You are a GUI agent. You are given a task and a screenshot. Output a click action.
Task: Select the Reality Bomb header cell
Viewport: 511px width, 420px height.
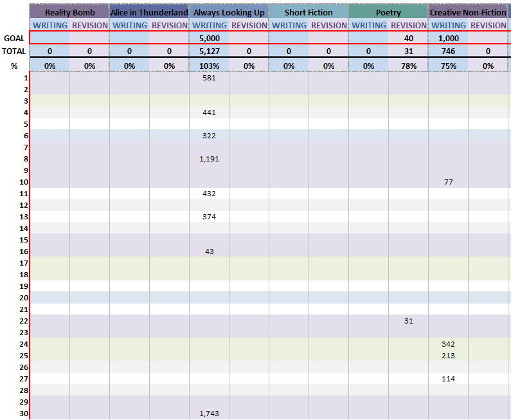tap(69, 12)
